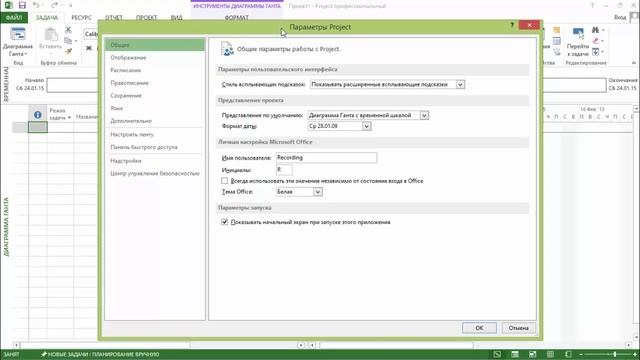This screenshot has height=360, width=640.
Task: Open Надстройки in options sidebar
Action: coord(155,161)
